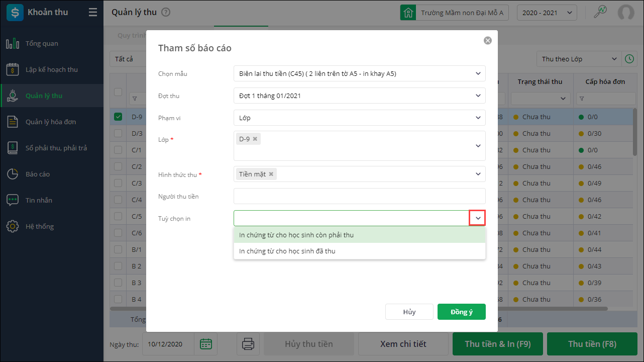Open the Tổng quan overview icon
The height and width of the screenshot is (362, 644).
point(13,44)
